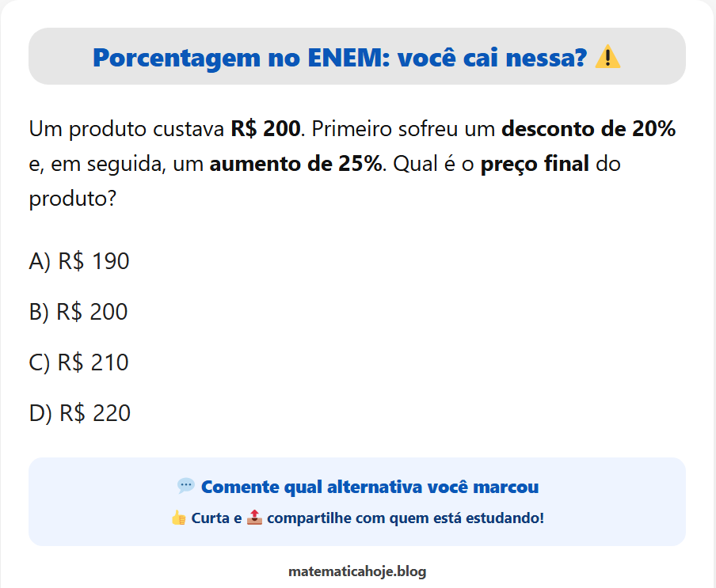The height and width of the screenshot is (588, 716).
Task: Open the matematicahoje.blog link
Action: pyautogui.click(x=358, y=571)
